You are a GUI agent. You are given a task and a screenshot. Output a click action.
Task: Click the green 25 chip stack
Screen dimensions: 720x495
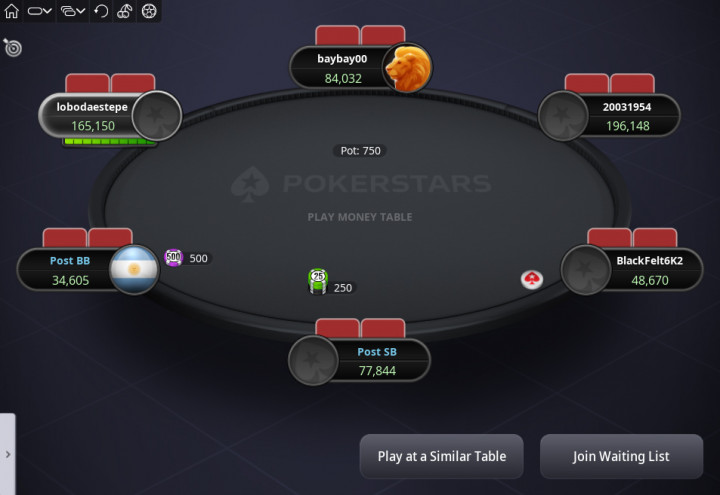pos(318,281)
